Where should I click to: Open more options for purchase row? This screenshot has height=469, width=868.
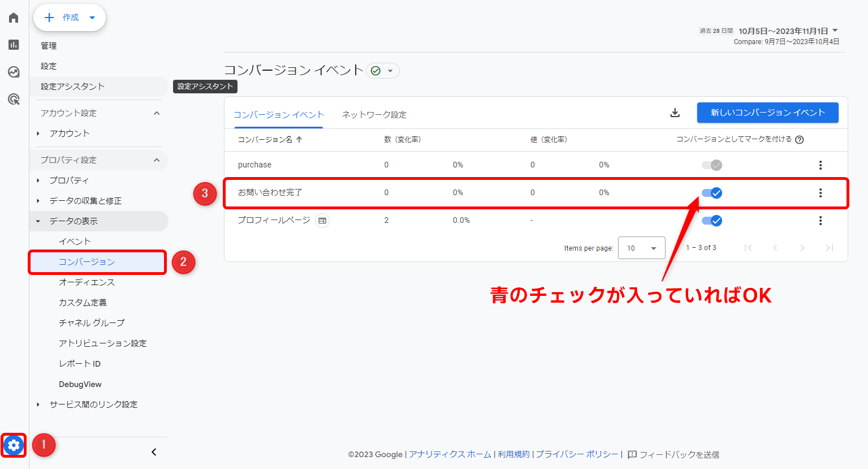point(820,165)
